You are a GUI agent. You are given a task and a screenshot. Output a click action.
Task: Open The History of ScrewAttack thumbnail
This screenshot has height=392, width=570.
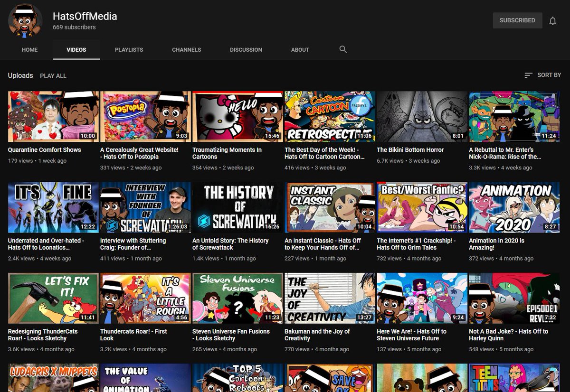(x=237, y=207)
